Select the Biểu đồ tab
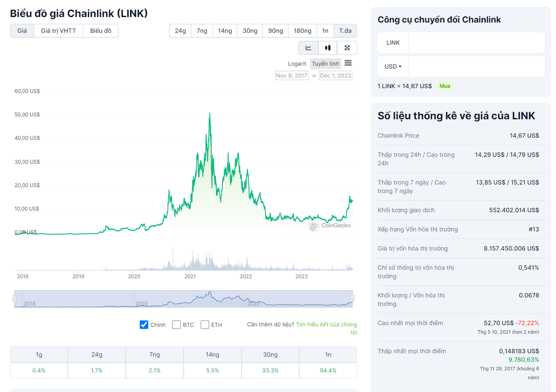This screenshot has width=556, height=392. 101,31
